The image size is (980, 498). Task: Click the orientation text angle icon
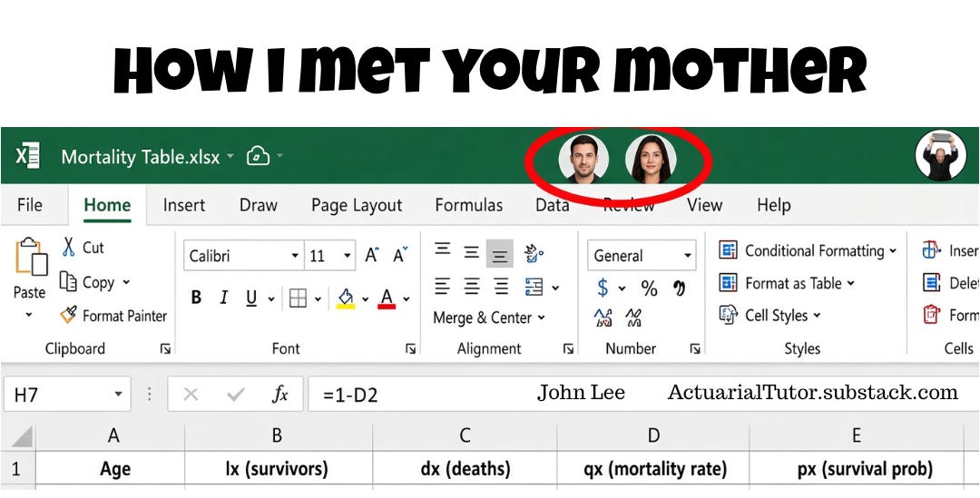(534, 252)
